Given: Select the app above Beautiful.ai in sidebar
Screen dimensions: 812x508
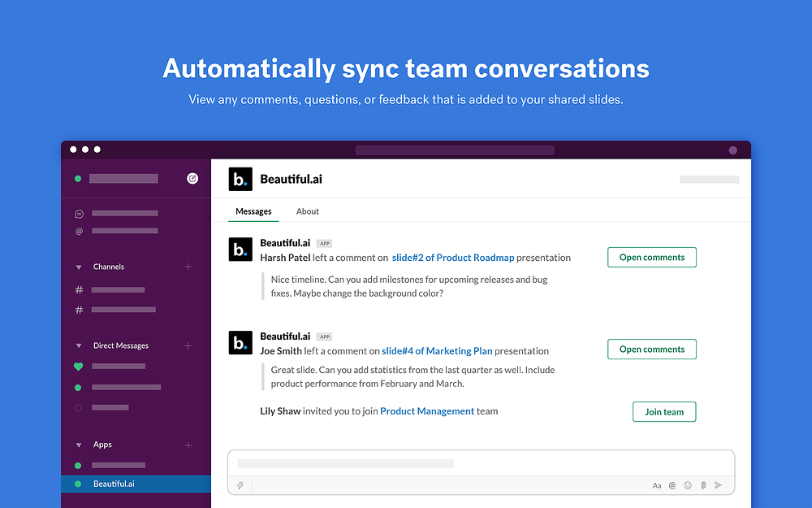Looking at the screenshot, I should point(110,466).
